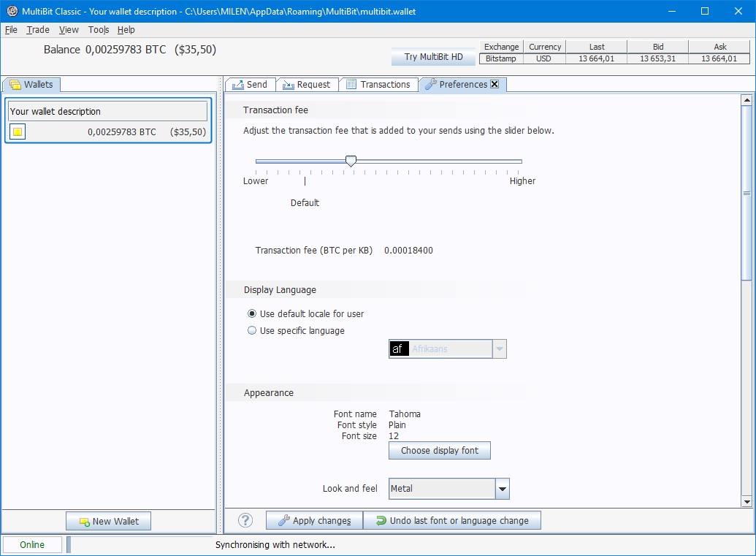Click the Bitstamp exchange cell
This screenshot has width=756, height=556.
pyautogui.click(x=501, y=58)
